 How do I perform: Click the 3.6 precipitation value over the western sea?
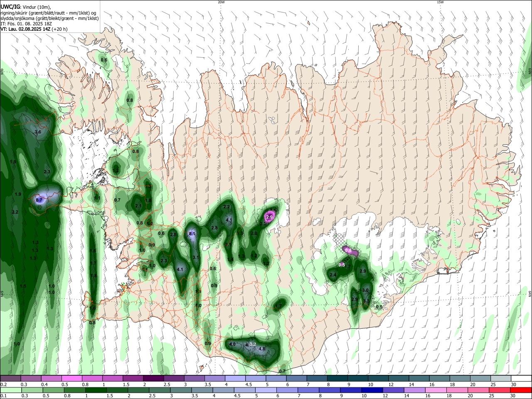tap(38, 132)
